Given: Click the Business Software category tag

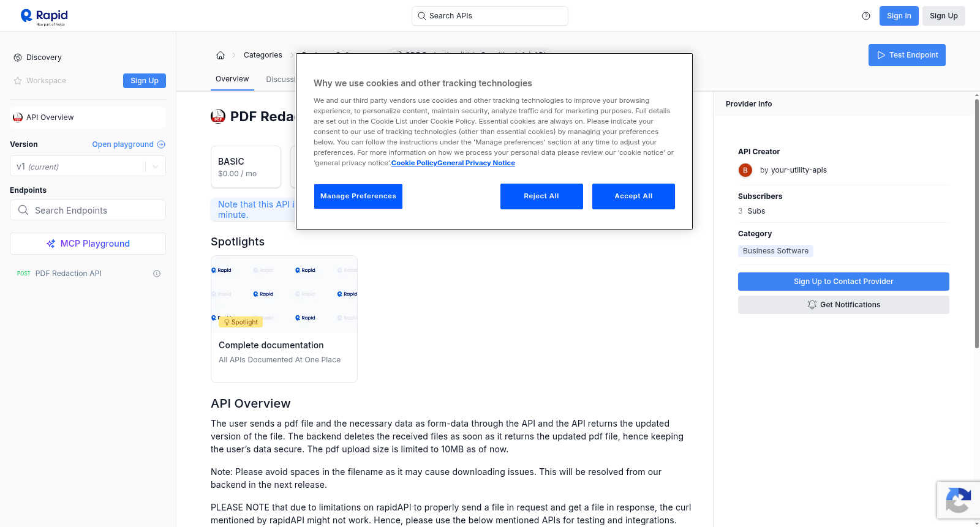Looking at the screenshot, I should pos(775,251).
